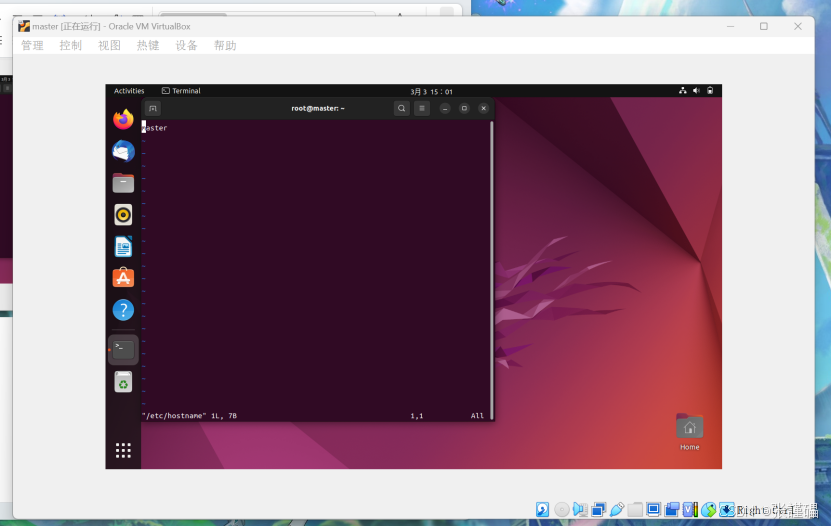Click the recording status icon
The width and height of the screenshot is (831, 527).
(671, 510)
